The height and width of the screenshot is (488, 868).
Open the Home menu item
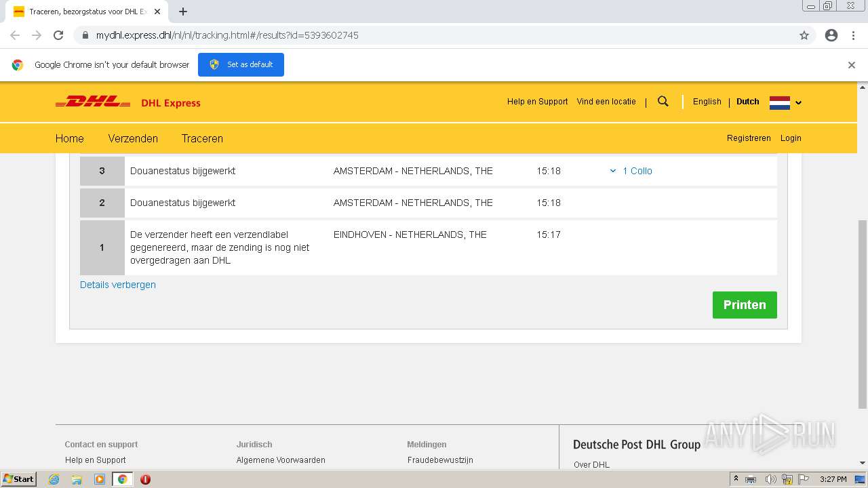click(70, 138)
